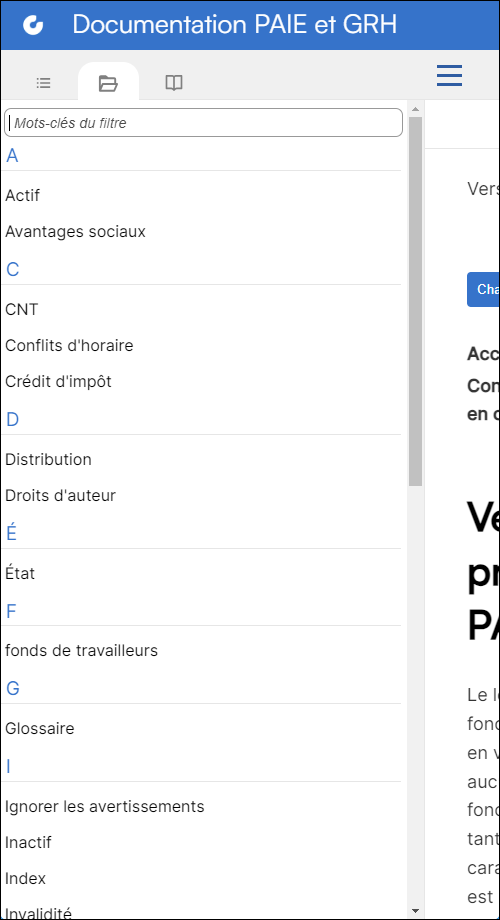Select the Droits d'auteur entry
This screenshot has width=500, height=920.
coord(60,496)
